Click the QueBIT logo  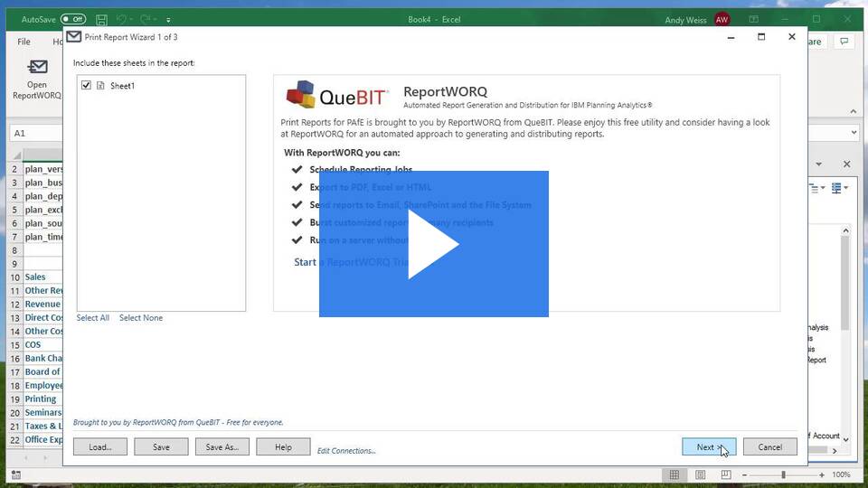[x=336, y=95]
